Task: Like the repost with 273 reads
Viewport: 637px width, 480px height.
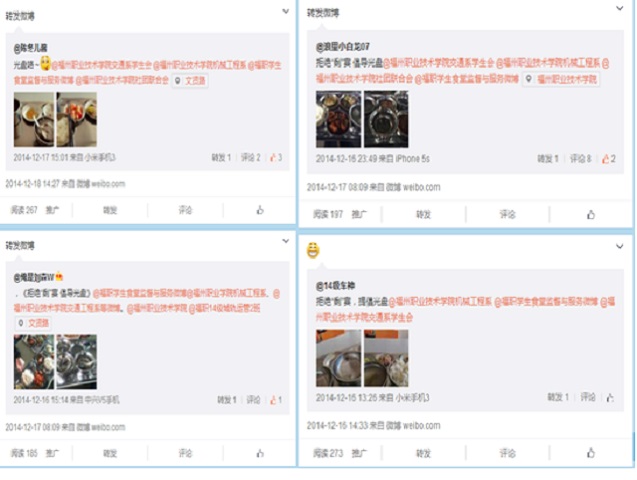Action: click(x=591, y=452)
